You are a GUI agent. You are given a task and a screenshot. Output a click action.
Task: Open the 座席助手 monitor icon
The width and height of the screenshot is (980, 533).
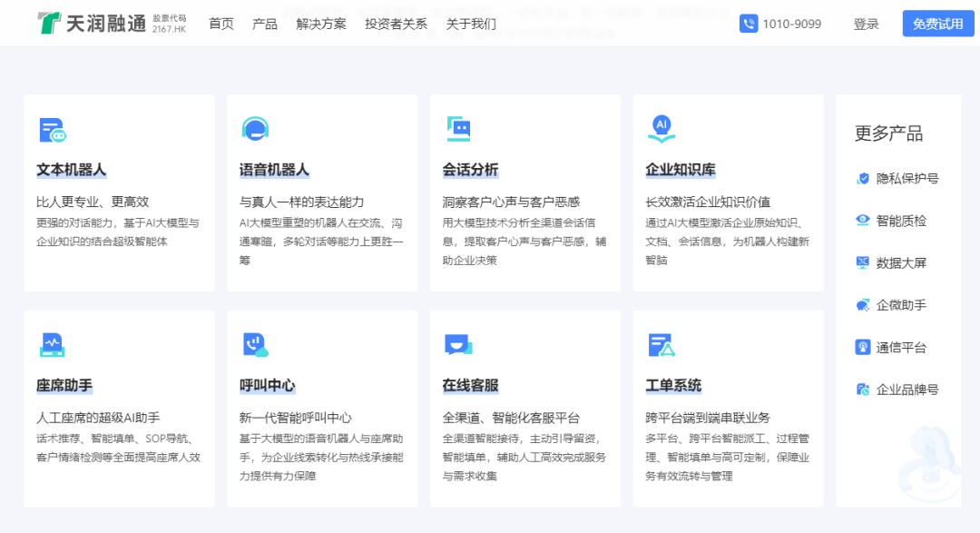[52, 345]
